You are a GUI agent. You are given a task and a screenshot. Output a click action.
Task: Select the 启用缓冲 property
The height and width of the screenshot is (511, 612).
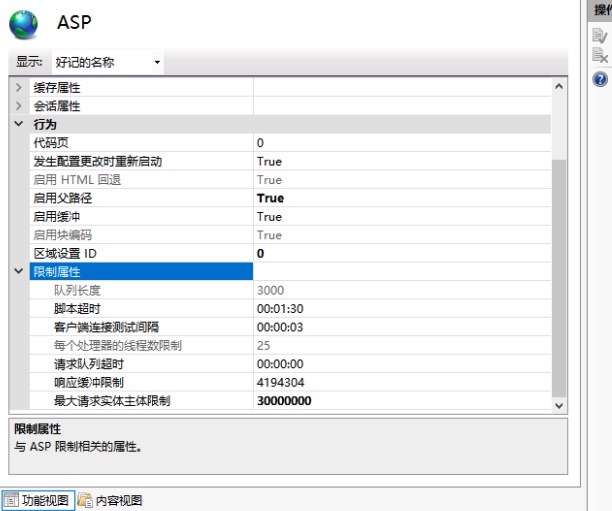tap(290, 216)
